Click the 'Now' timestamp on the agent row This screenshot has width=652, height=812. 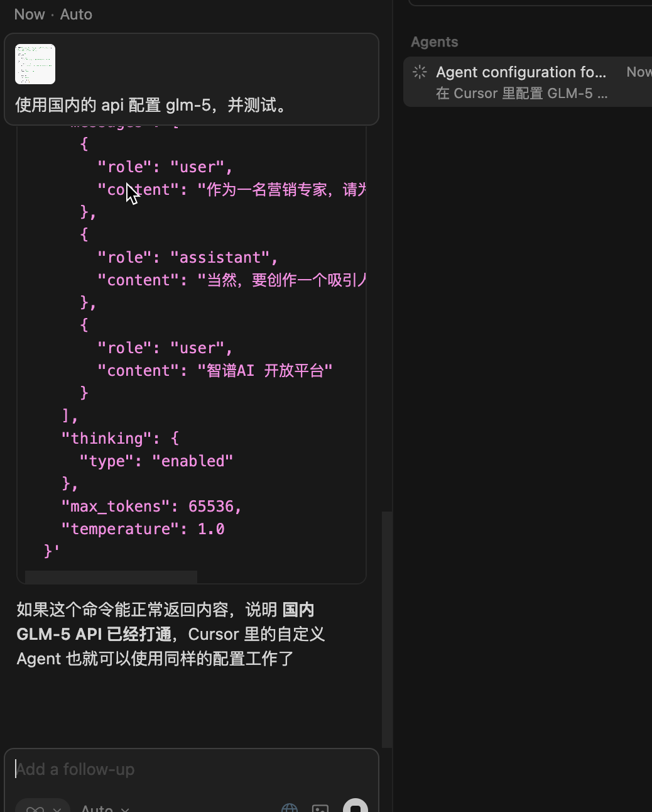coord(638,72)
